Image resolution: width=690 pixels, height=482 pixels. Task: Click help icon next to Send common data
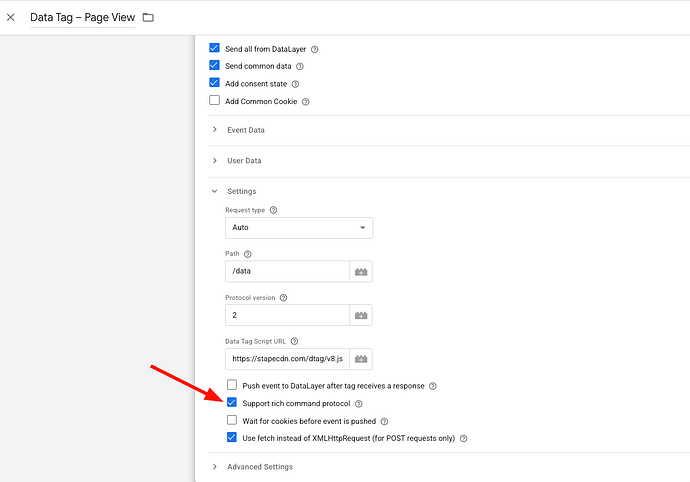(300, 66)
